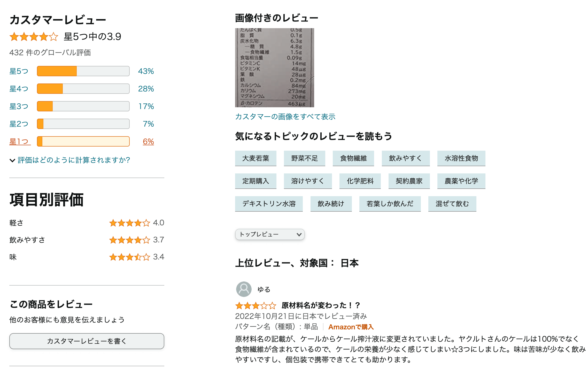The width and height of the screenshot is (588, 367).
Task: Click the 星5つ filter link
Action: tap(19, 71)
